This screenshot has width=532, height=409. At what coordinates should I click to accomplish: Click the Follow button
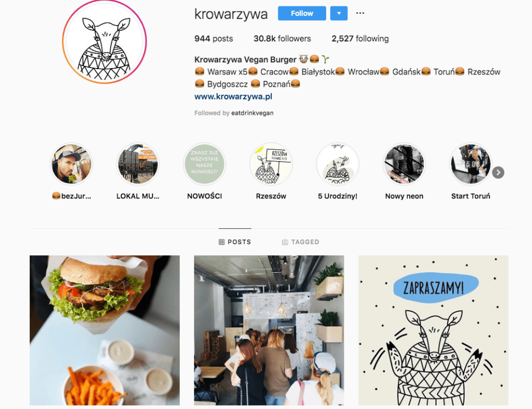coord(302,13)
